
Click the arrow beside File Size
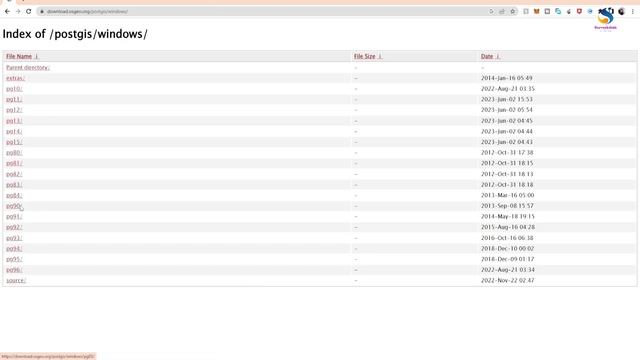click(x=380, y=56)
